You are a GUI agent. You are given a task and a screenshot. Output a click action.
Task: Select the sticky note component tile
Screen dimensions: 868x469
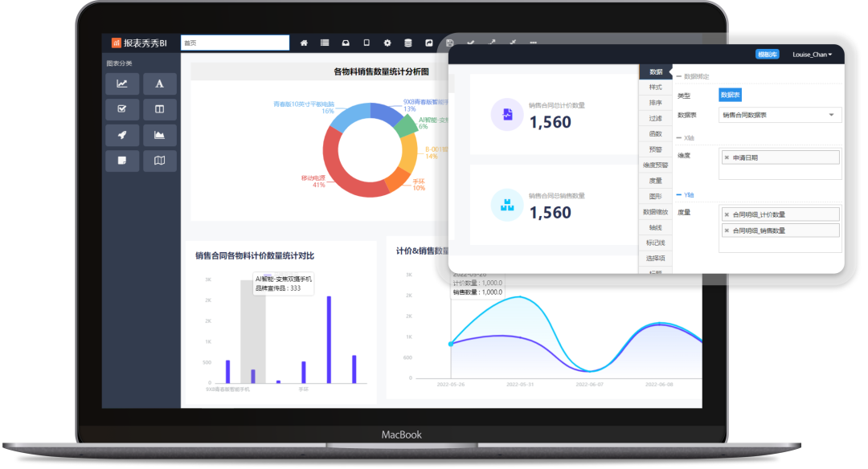[x=122, y=161]
